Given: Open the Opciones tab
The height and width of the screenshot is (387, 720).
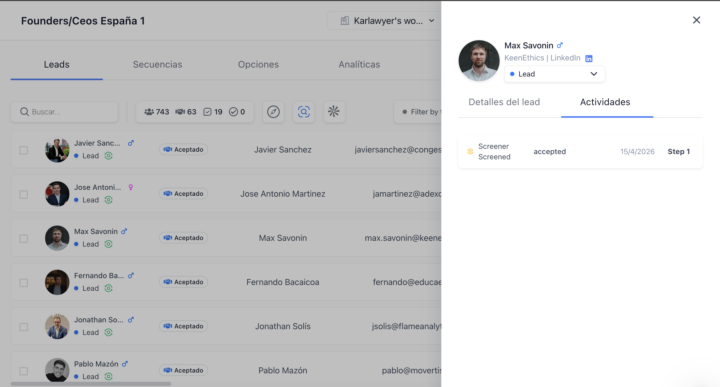Looking at the screenshot, I should [x=258, y=64].
